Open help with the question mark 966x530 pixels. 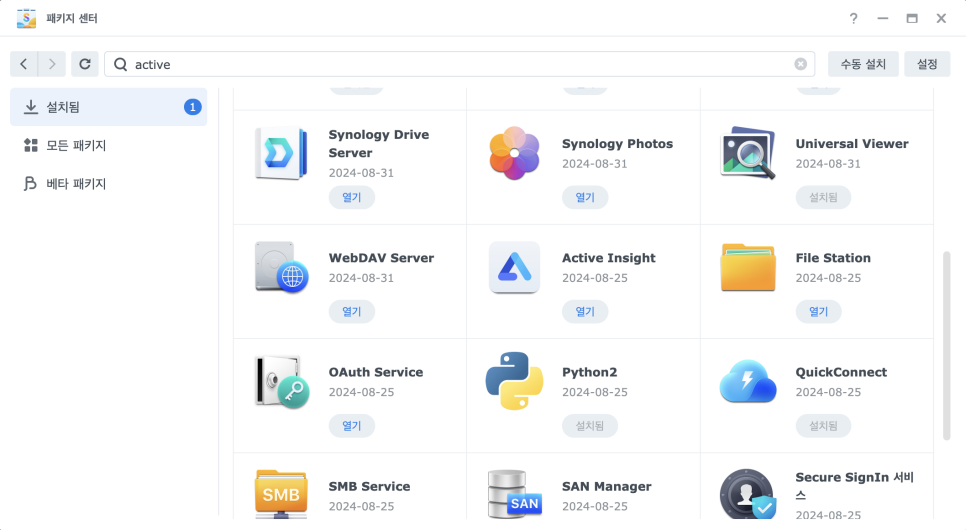coord(853,18)
